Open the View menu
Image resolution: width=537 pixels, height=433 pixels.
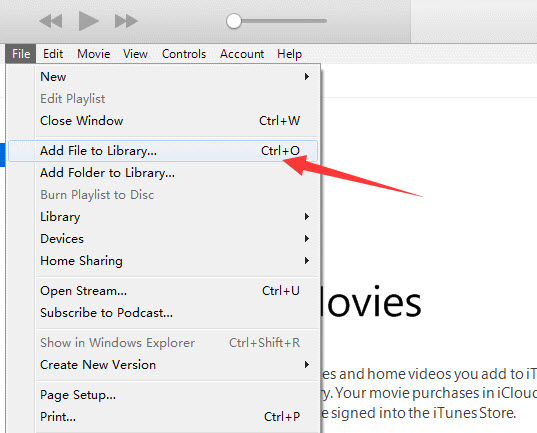135,54
